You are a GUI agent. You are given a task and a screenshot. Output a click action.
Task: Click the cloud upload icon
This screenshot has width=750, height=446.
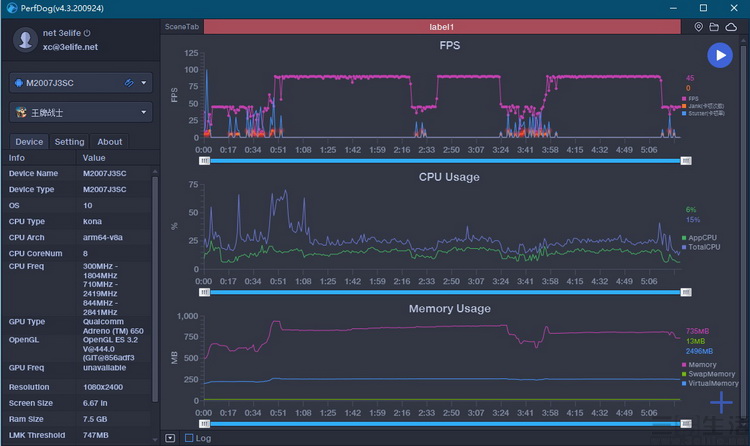731,27
